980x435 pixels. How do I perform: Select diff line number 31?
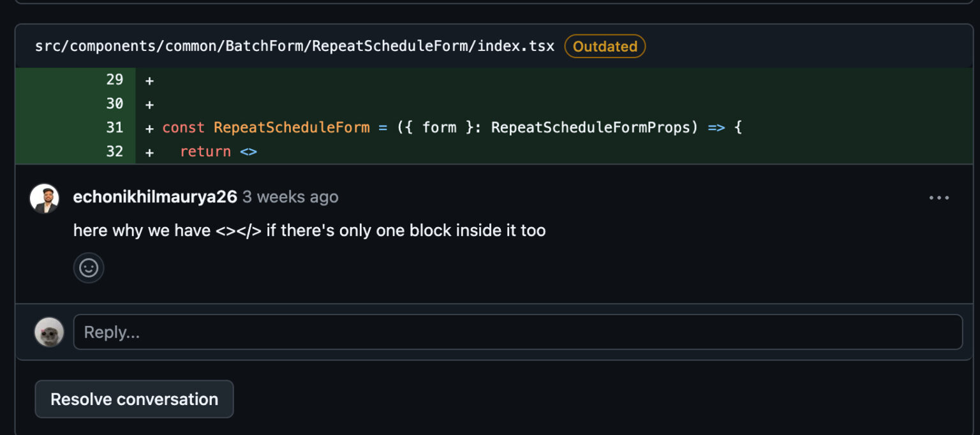point(114,128)
